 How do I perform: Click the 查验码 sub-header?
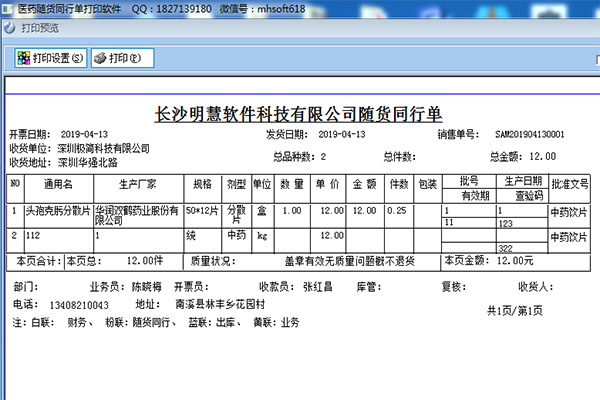pos(529,196)
